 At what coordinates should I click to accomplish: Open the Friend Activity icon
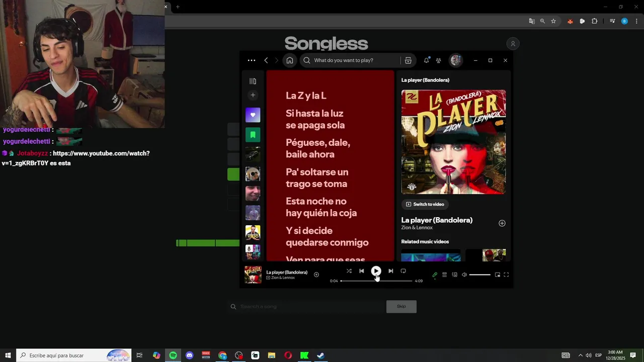click(x=439, y=60)
